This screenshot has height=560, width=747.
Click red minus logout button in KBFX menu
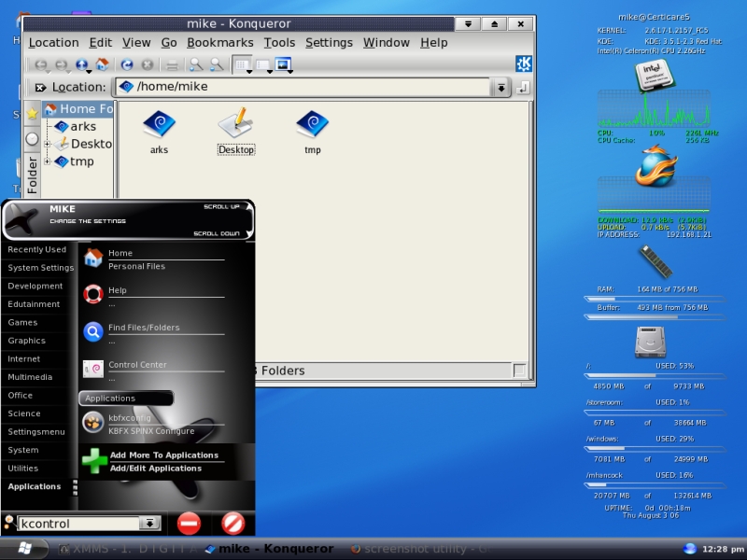coord(189,524)
